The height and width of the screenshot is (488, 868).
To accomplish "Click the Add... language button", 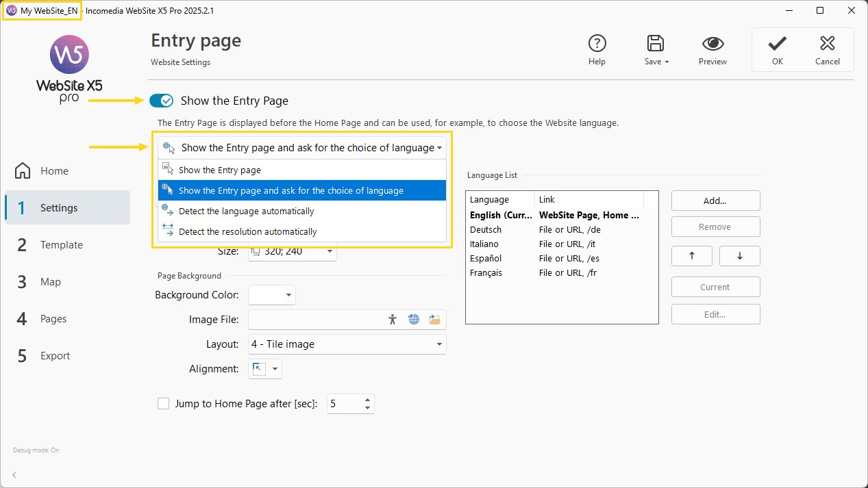I will (x=715, y=201).
